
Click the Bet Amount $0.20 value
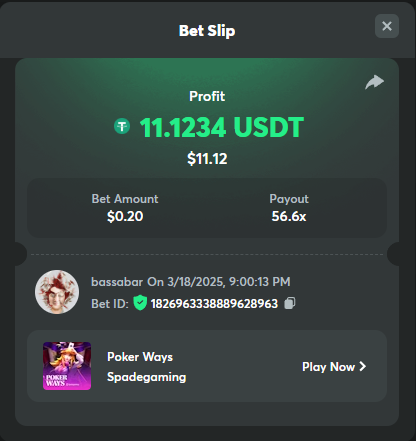[x=125, y=216]
